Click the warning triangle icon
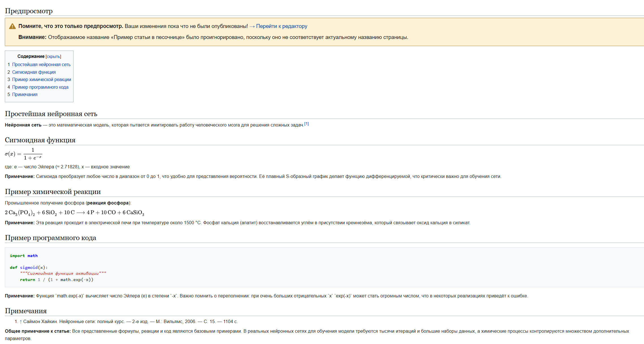This screenshot has width=644, height=344. [12, 26]
